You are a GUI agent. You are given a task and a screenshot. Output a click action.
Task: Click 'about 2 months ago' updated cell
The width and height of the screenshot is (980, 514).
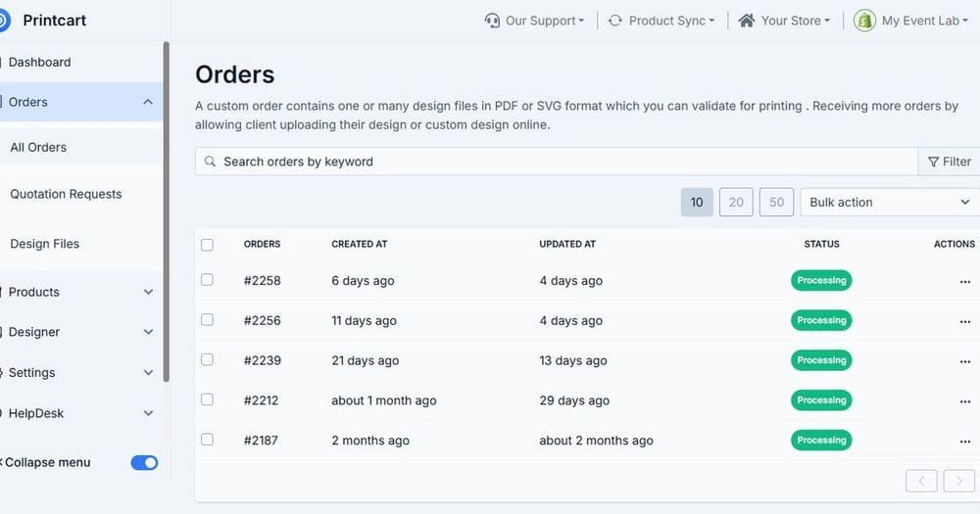click(x=596, y=441)
